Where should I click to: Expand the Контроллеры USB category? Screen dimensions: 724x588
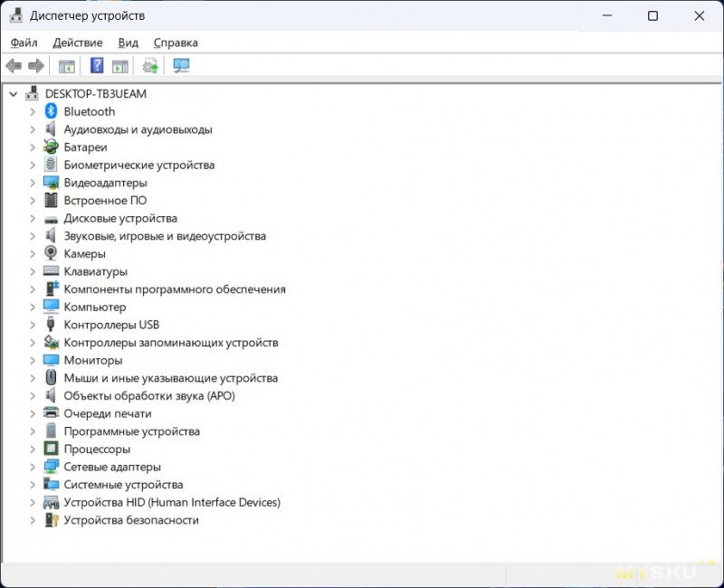(33, 325)
